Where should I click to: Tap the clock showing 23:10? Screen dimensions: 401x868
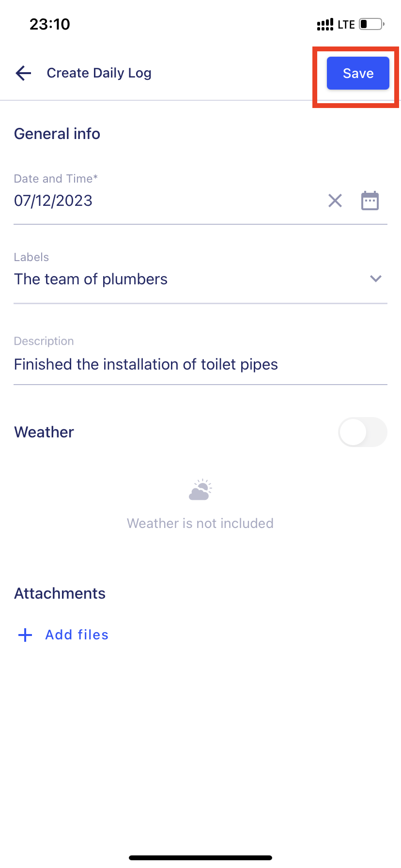click(50, 24)
